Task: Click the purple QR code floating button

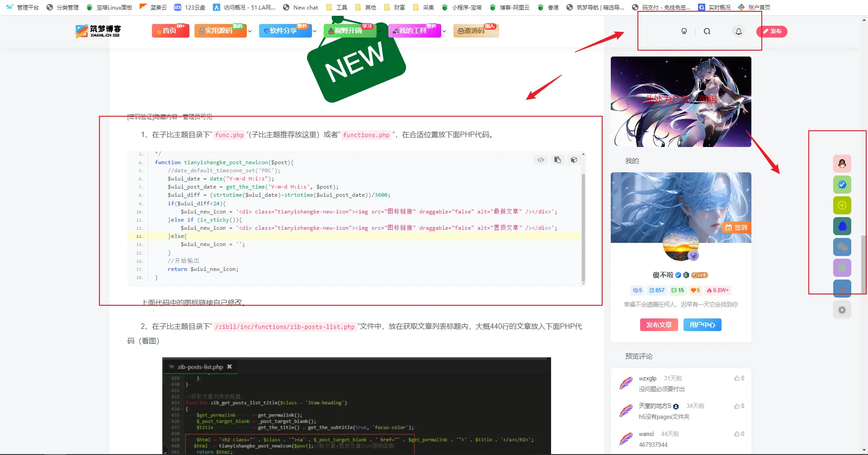Action: (842, 268)
